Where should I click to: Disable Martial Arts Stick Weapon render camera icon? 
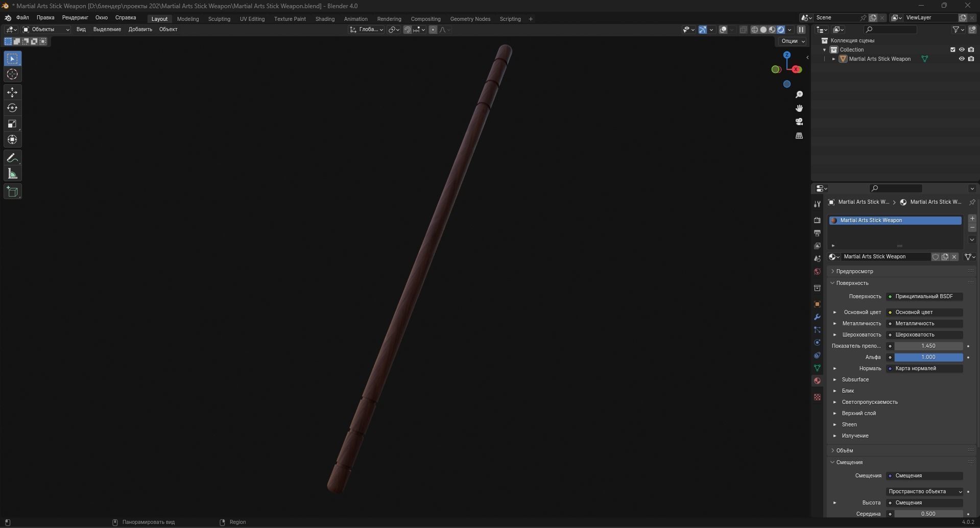pyautogui.click(x=971, y=59)
